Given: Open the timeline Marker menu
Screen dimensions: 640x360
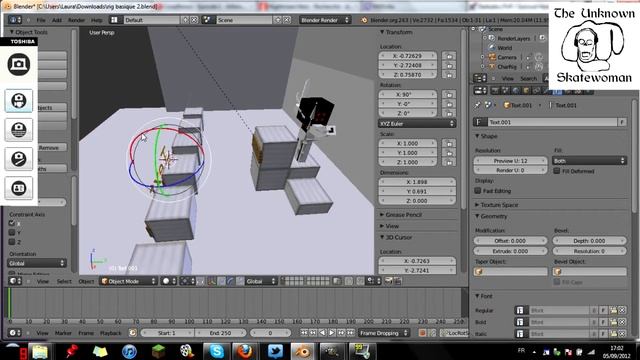Looking at the screenshot, I should pos(63,333).
